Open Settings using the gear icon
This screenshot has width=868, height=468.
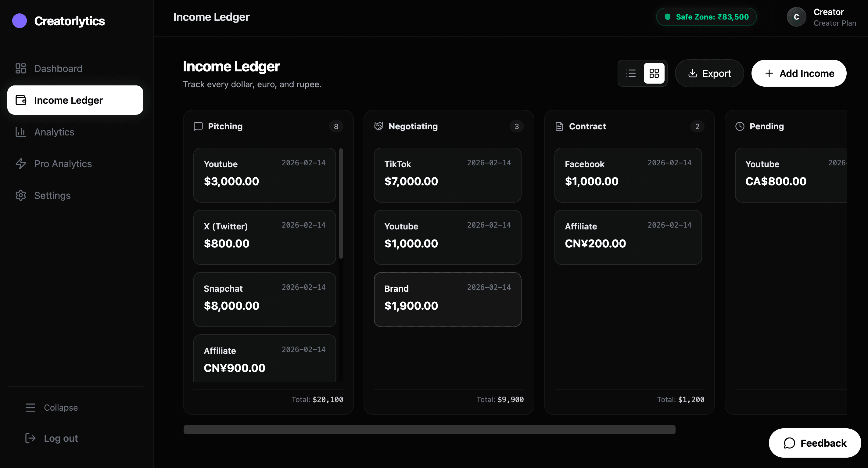tap(20, 195)
